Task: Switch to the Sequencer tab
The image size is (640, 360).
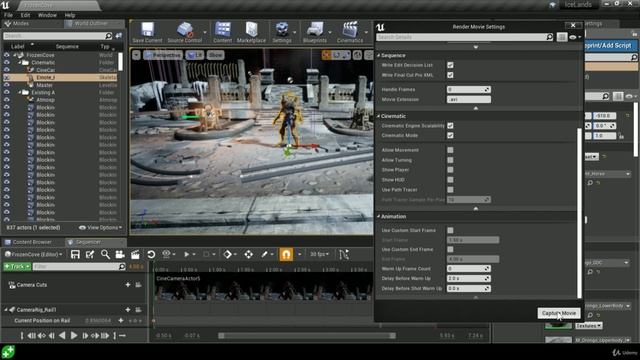Action: point(88,242)
